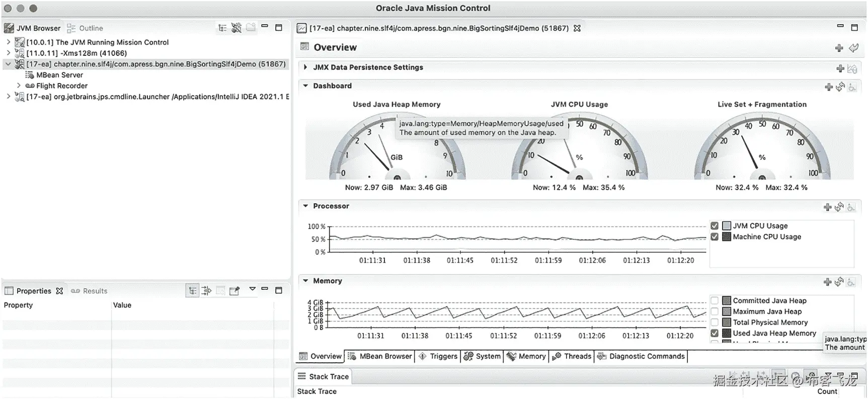Expand the org.jetbrains.jps.cmdline.Launcher node
The image size is (868, 399).
coord(8,97)
